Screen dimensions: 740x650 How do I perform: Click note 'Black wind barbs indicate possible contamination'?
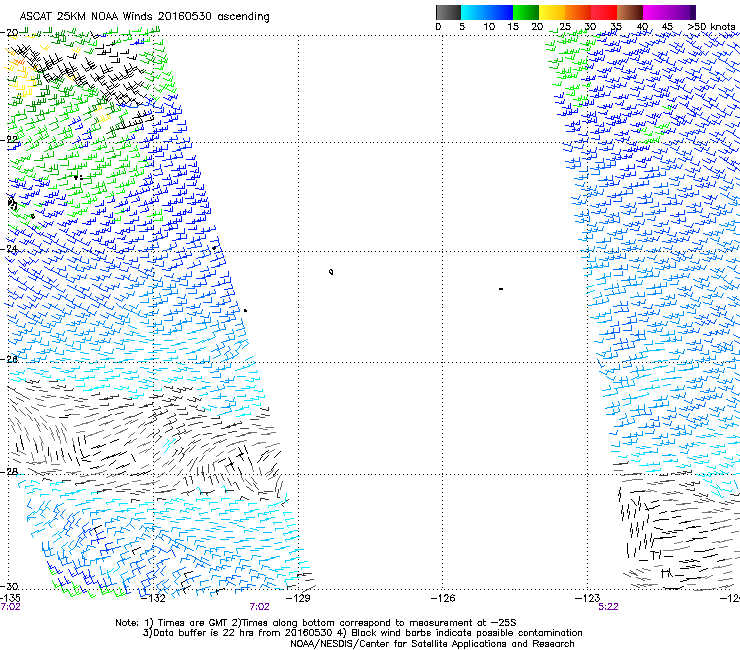point(467,633)
